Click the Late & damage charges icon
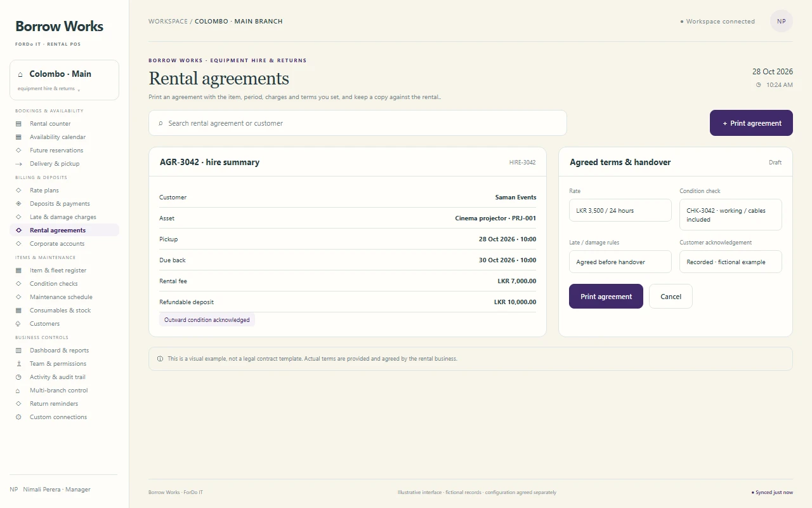 [x=18, y=217]
